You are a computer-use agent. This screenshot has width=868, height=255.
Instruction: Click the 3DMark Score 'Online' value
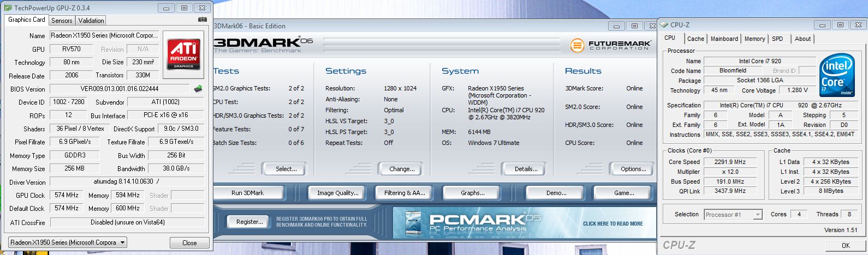tap(634, 88)
